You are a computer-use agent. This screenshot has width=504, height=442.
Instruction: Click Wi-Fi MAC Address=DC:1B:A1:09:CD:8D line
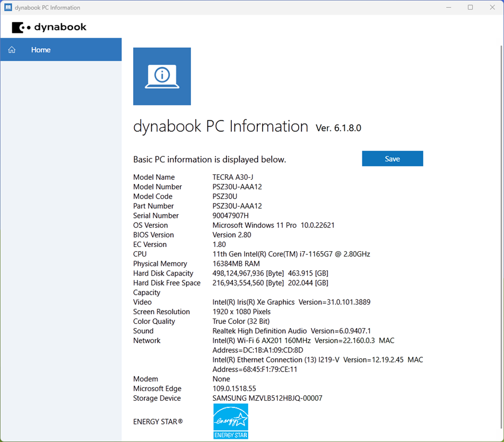click(258, 350)
